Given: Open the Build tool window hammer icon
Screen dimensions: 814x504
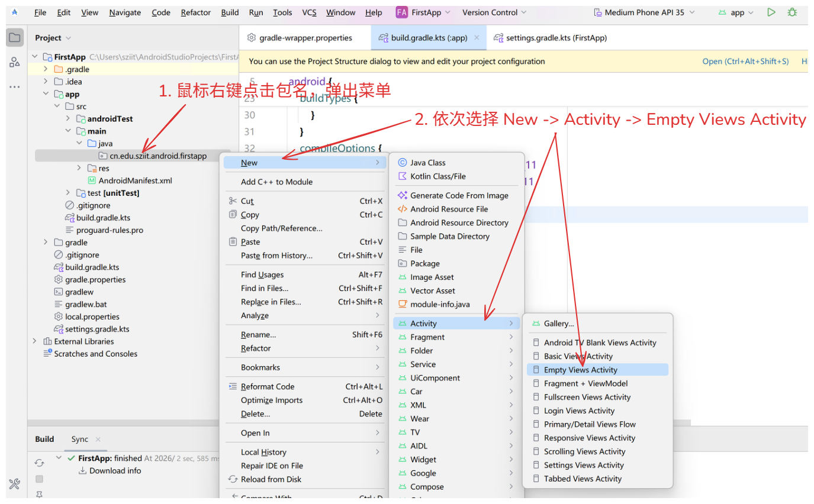Looking at the screenshot, I should click(14, 484).
